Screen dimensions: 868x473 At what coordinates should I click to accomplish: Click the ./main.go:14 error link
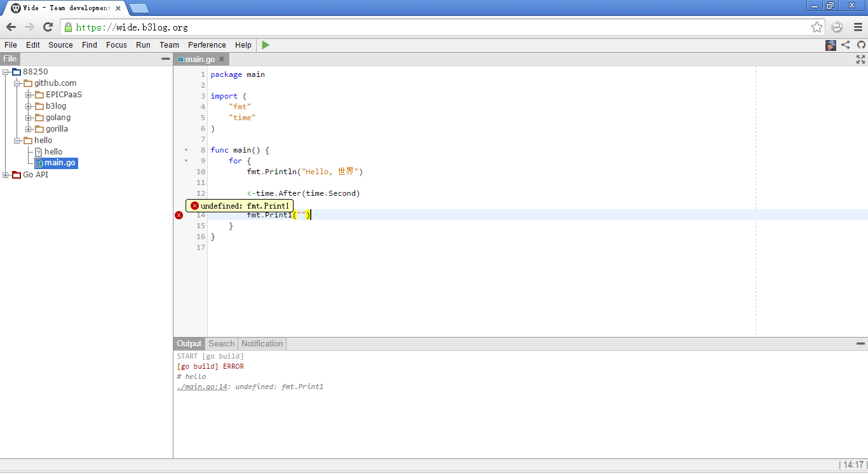coord(202,387)
